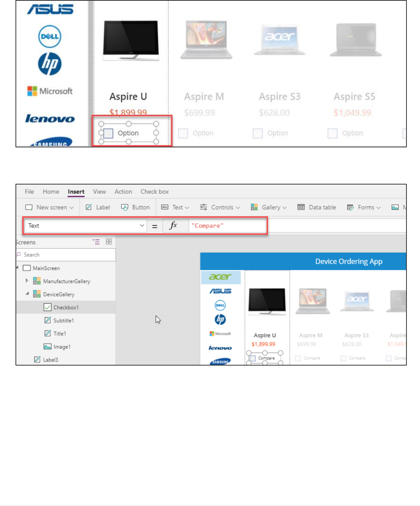This screenshot has height=506, width=420.
Task: Select Label3 in the tree
Action: point(50,360)
